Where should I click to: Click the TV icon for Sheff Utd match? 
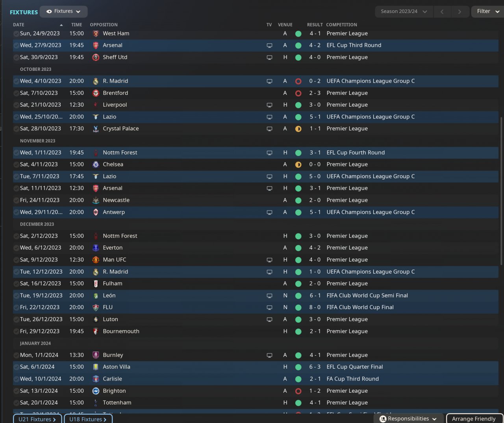269,57
